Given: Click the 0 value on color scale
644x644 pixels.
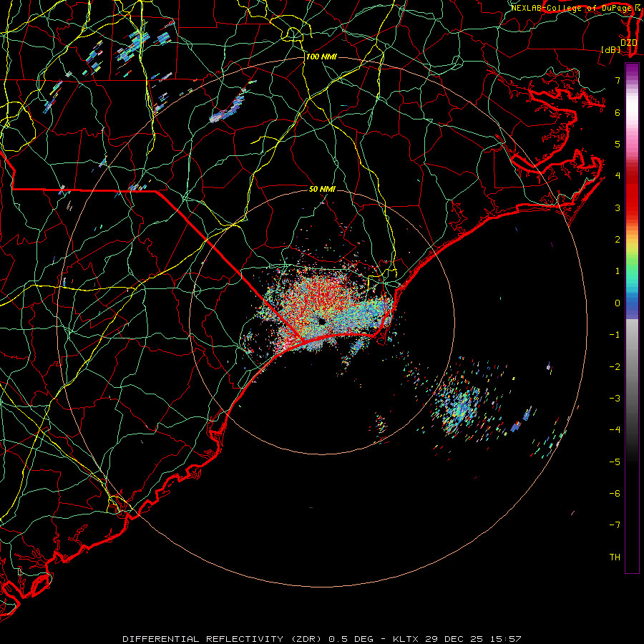Looking at the screenshot, I should [618, 303].
